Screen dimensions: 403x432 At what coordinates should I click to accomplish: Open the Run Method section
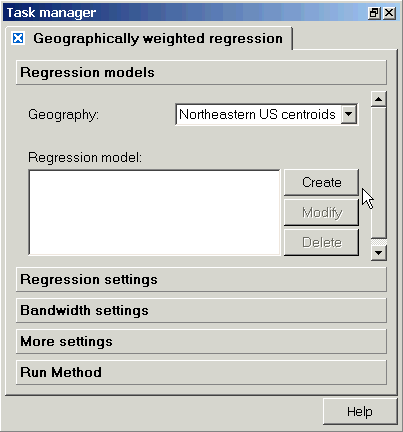coord(201,372)
